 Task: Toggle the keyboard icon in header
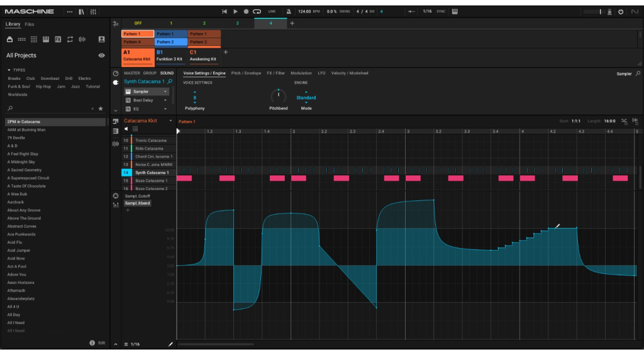pyautogui.click(x=455, y=11)
